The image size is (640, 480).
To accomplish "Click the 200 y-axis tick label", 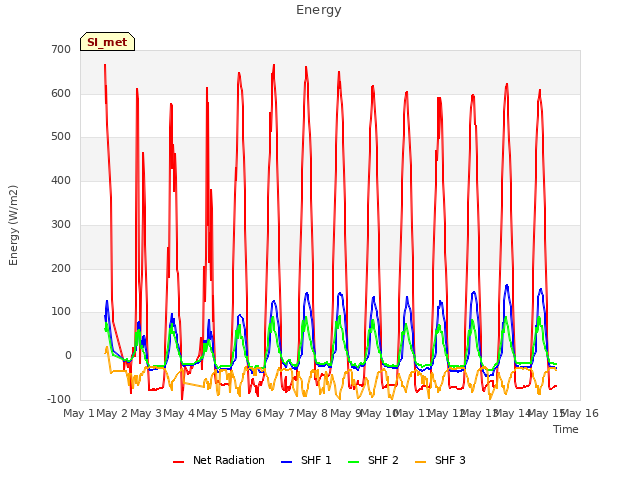I will [61, 269].
